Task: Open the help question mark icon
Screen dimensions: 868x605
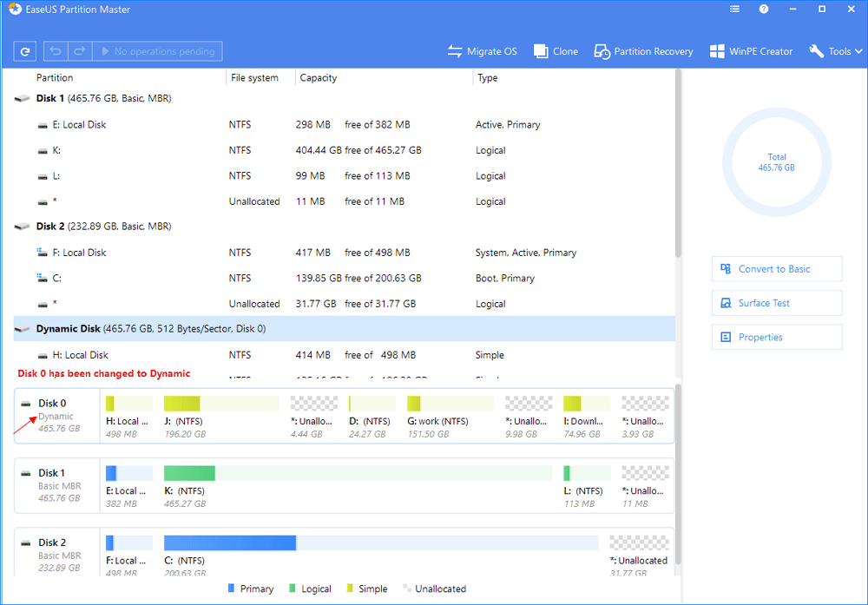Action: point(764,10)
